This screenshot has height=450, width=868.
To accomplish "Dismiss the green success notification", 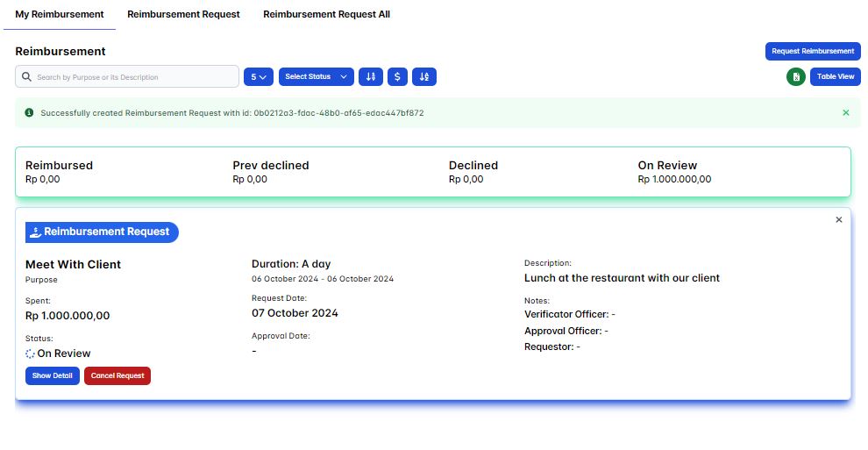I will click(x=845, y=113).
